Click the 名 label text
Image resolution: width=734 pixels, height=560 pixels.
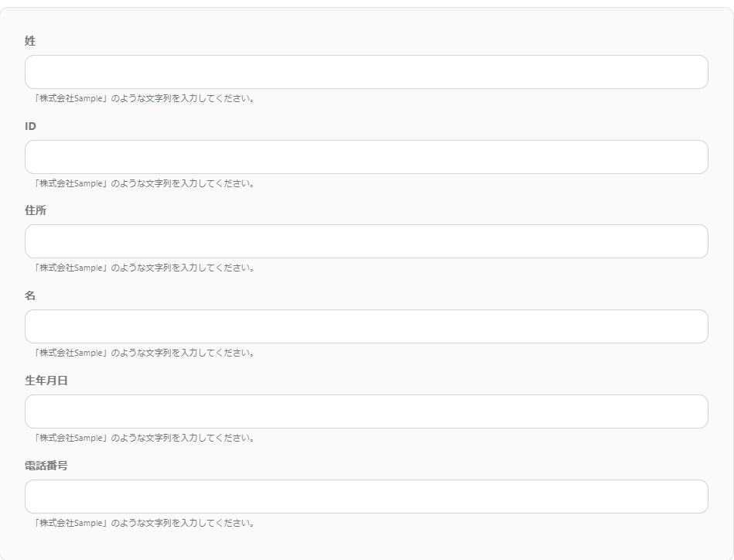tap(30, 295)
